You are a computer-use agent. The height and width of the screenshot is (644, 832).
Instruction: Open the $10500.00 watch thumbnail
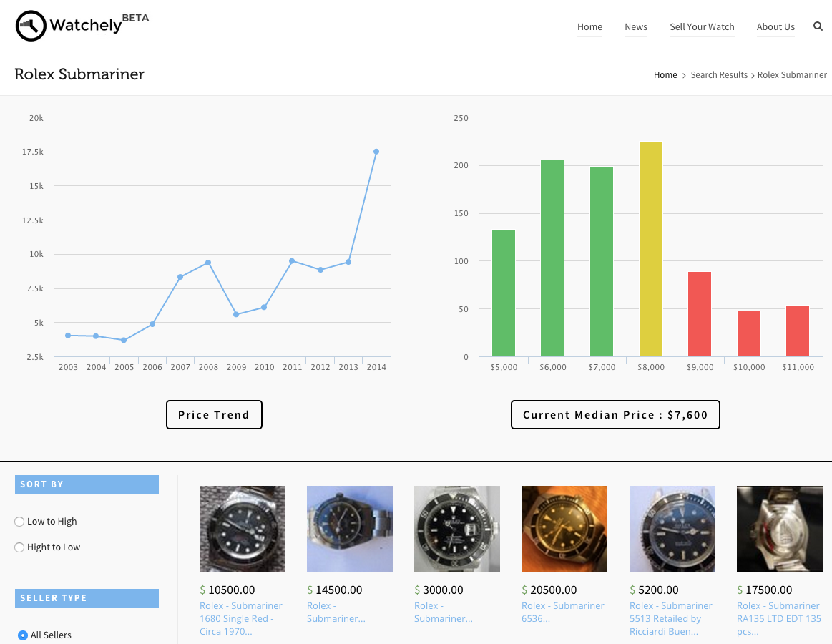click(x=243, y=529)
